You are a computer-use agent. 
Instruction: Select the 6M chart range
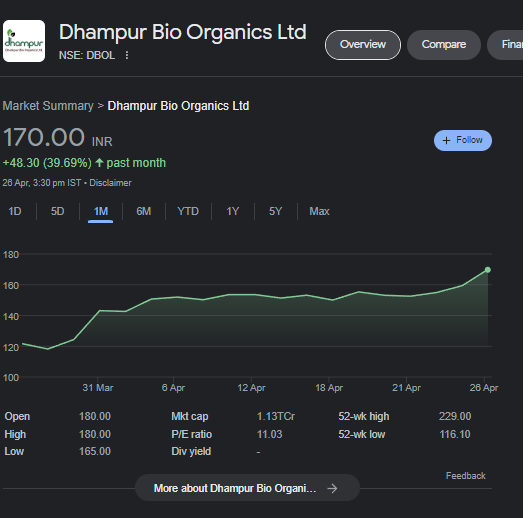(144, 211)
